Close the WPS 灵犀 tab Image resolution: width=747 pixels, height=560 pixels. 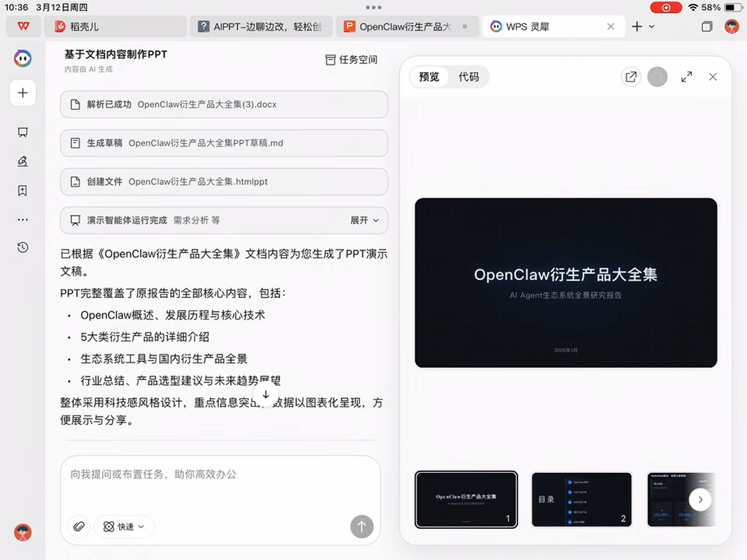point(611,27)
